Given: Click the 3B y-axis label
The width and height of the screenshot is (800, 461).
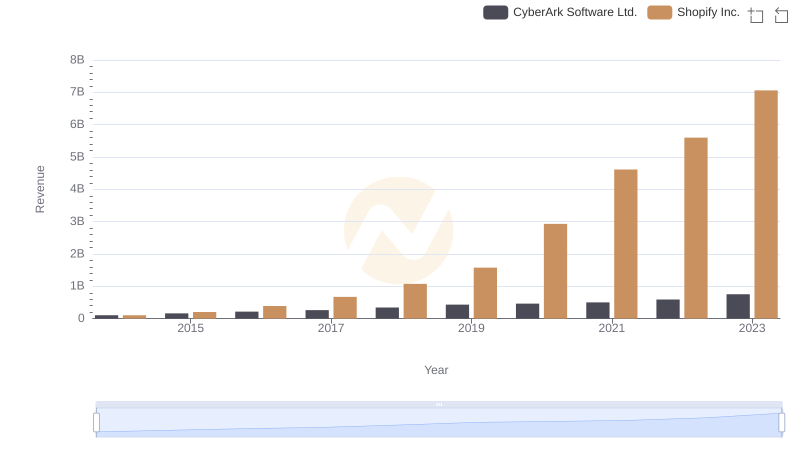Looking at the screenshot, I should pos(77,221).
